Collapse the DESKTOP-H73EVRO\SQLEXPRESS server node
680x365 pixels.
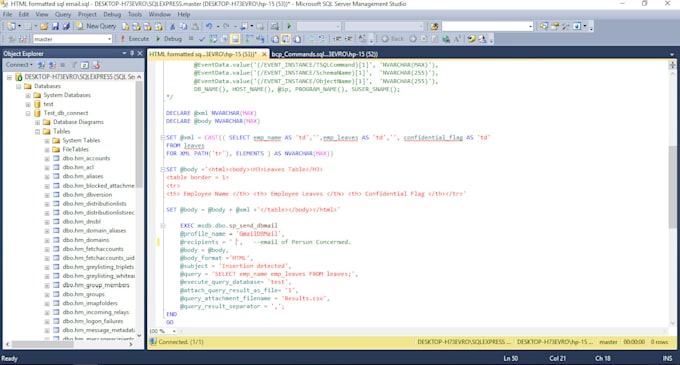tap(9, 77)
